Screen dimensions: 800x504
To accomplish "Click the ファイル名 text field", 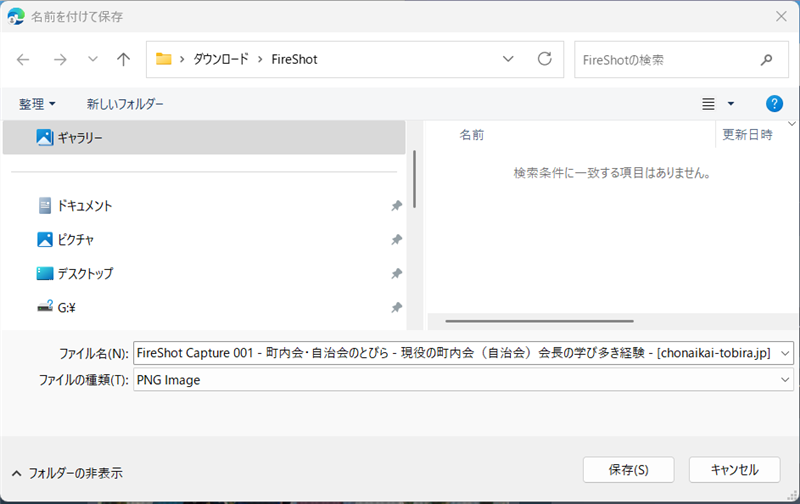I will [453, 353].
